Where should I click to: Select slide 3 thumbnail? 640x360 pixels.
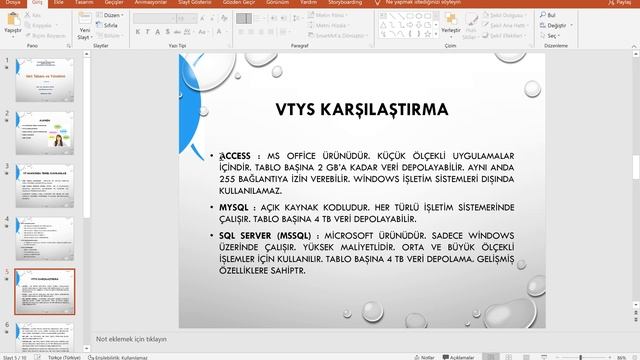45,186
